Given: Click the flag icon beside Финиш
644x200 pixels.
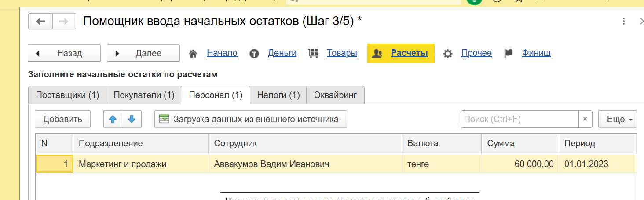Looking at the screenshot, I should pos(509,54).
